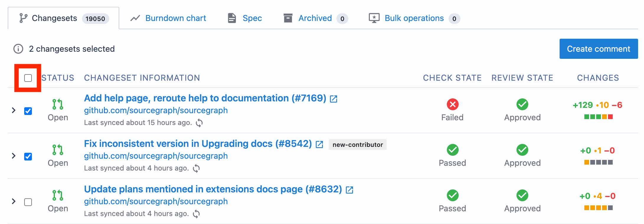The height and width of the screenshot is (224, 644).
Task: Click the info icon beside '2 changesets selected'
Action: [x=18, y=49]
